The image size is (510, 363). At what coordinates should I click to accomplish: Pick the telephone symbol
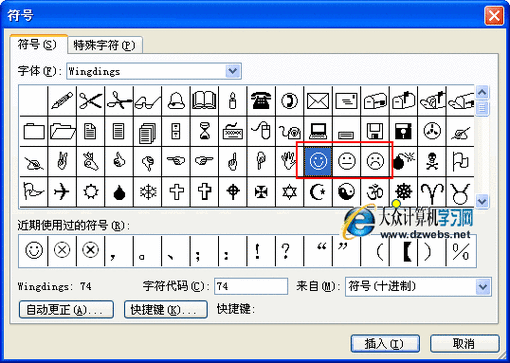(x=261, y=100)
